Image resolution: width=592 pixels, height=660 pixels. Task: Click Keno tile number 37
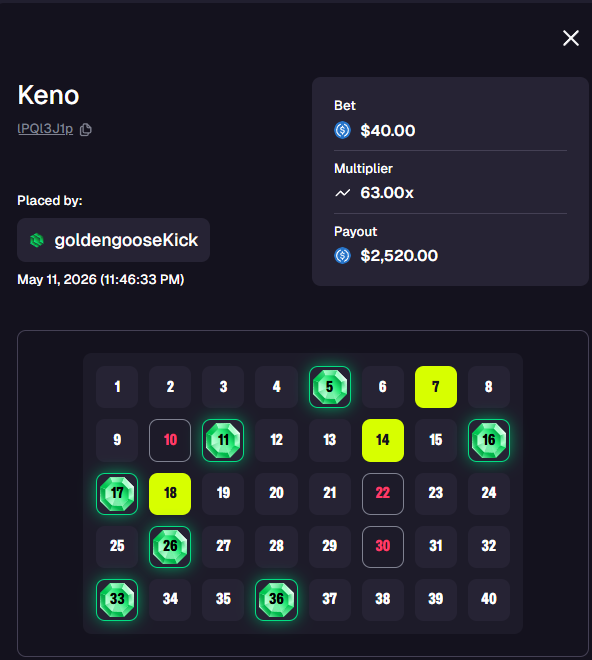point(330,599)
